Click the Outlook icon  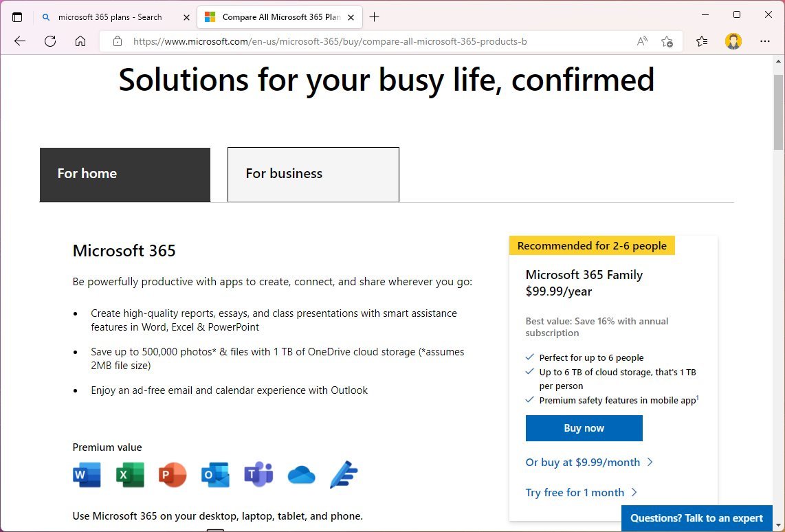215,474
